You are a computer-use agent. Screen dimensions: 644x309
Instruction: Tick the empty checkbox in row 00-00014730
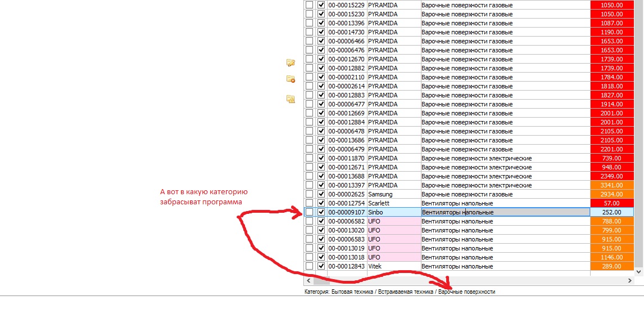pos(309,32)
